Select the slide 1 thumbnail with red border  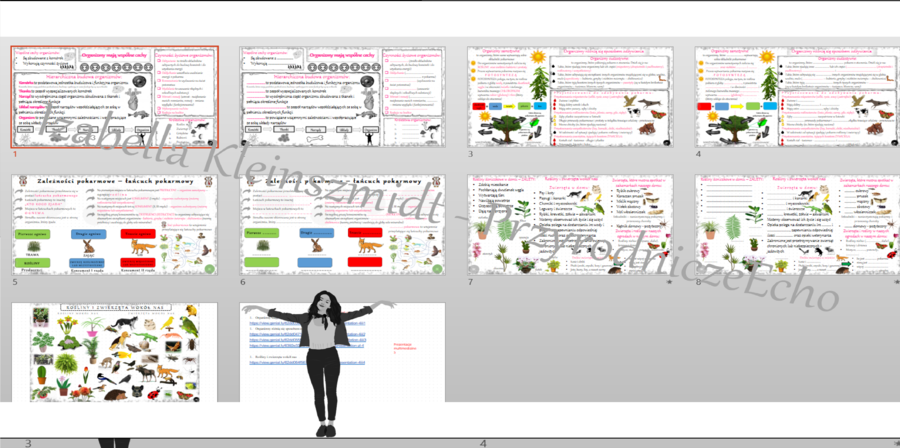[x=113, y=97]
